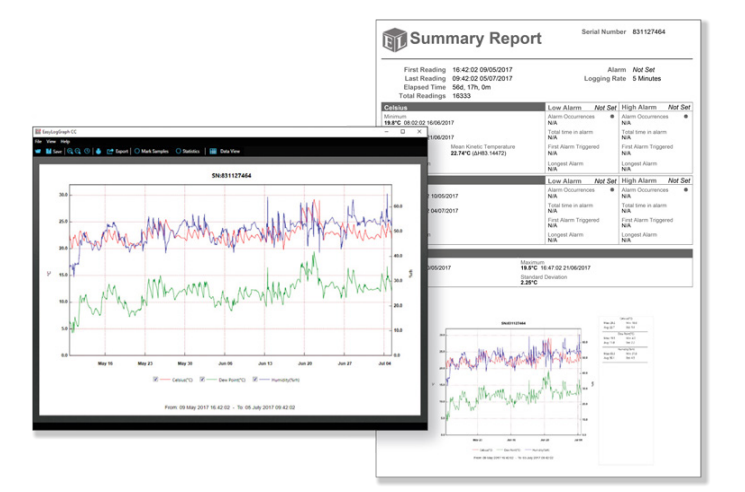Open the Help menu
The height and width of the screenshot is (492, 745).
click(65, 142)
